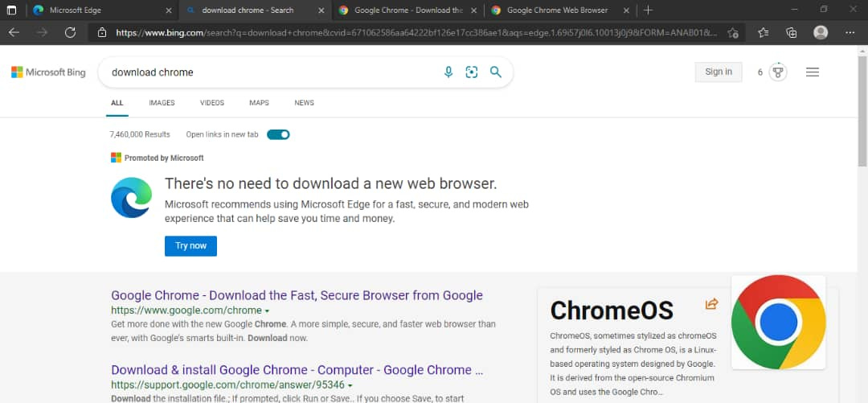Click the Edge logo in promotion
The image size is (868, 403).
click(131, 198)
